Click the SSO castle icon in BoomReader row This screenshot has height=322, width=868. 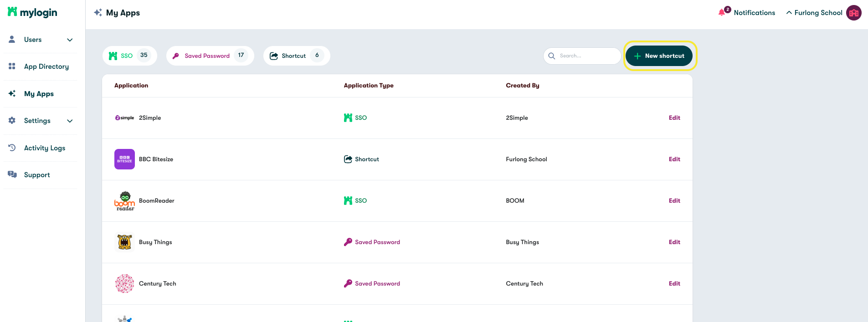348,200
